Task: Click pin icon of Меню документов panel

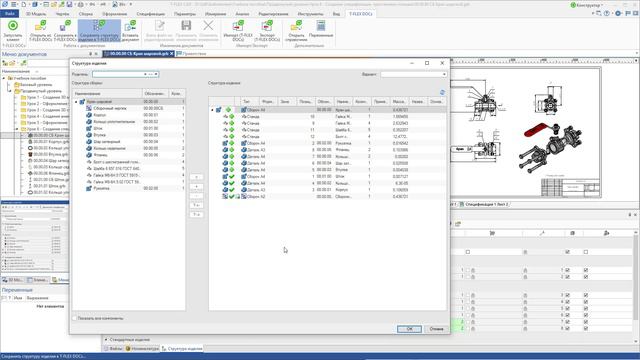Action: 91,54
